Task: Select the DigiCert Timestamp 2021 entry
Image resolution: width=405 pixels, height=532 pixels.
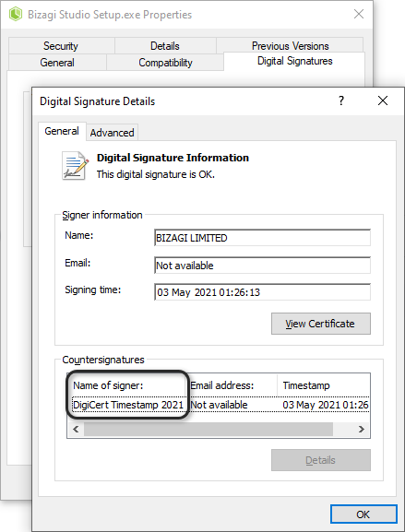Action: click(x=128, y=405)
